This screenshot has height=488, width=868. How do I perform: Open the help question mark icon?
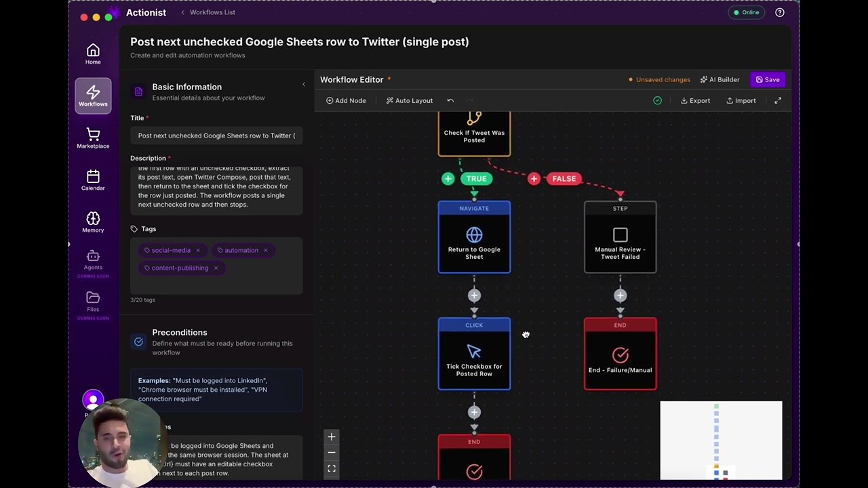tap(780, 12)
